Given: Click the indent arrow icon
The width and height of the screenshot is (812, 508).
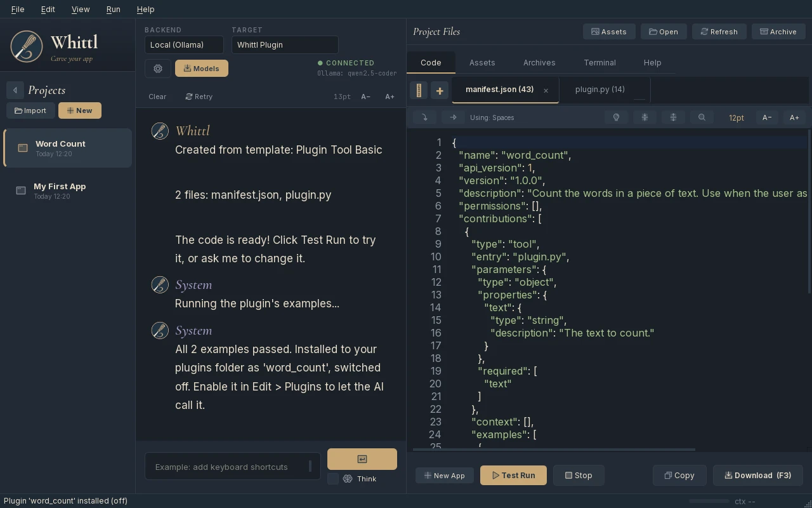Looking at the screenshot, I should (x=453, y=117).
